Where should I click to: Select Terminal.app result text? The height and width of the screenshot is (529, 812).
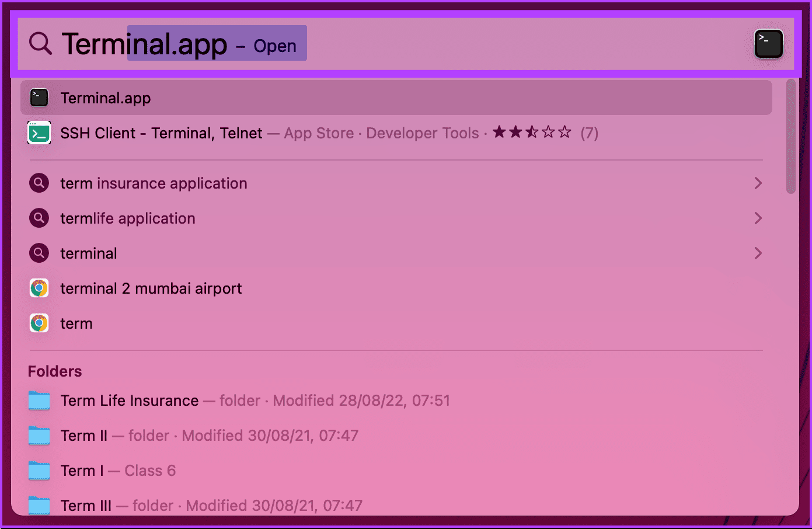106,98
